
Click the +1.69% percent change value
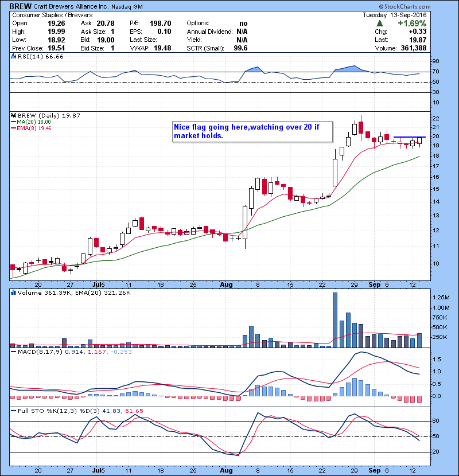point(412,24)
